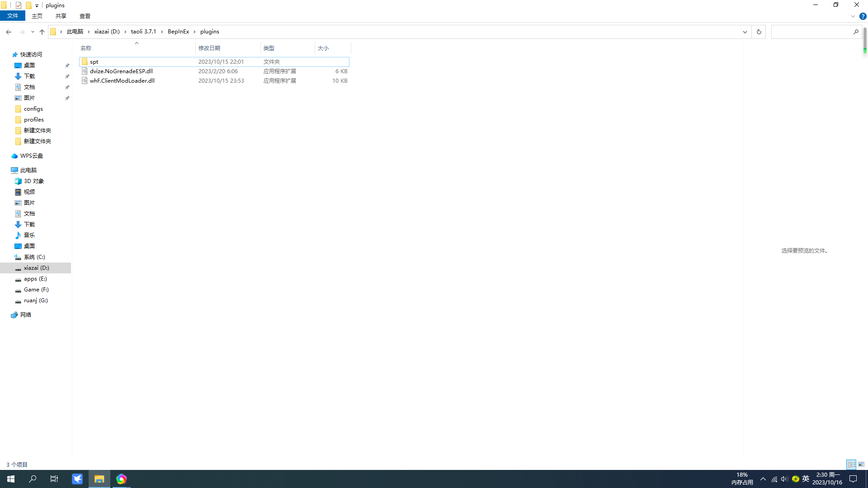Open 网络 in navigation pane
Viewport: 868px width, 488px height.
coord(26,314)
